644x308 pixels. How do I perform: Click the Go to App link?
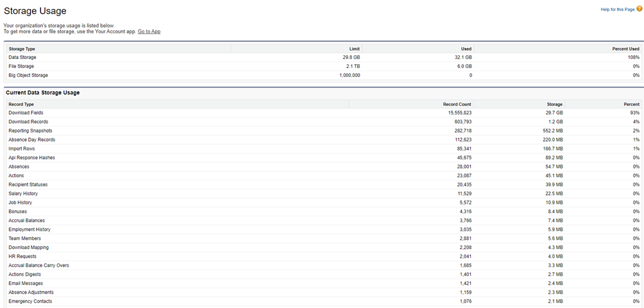tap(149, 31)
